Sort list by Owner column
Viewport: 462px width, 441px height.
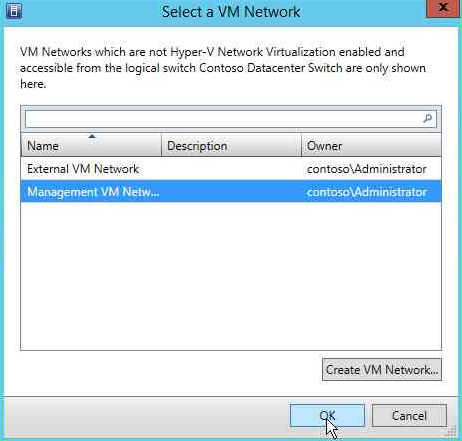pos(371,146)
